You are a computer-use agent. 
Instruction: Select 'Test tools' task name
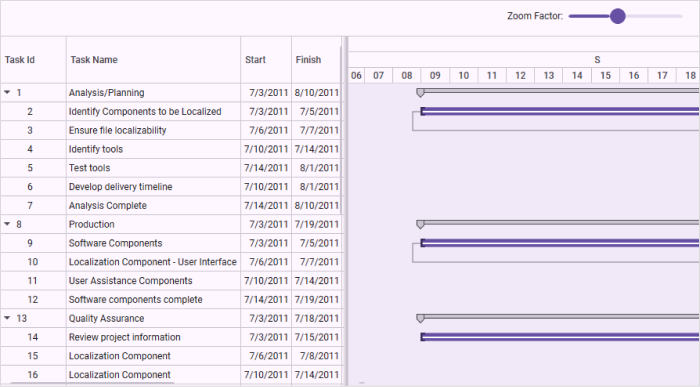point(89,168)
